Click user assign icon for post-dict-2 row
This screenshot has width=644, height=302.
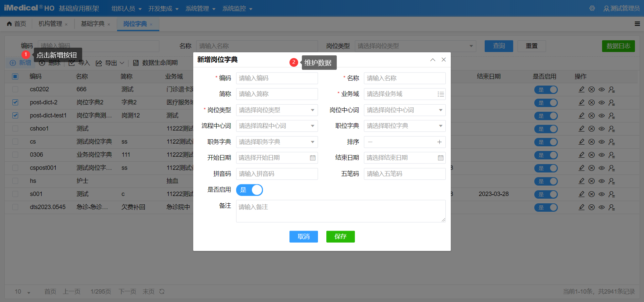[x=612, y=103]
